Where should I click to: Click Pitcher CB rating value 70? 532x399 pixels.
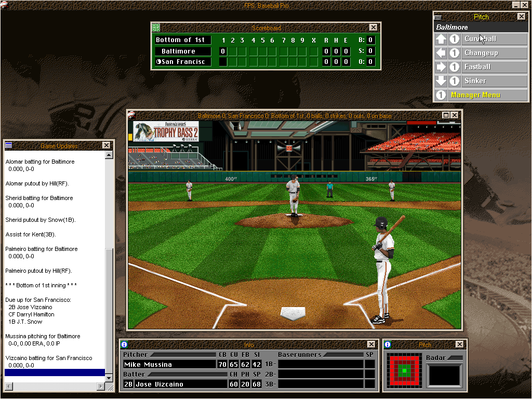tap(222, 364)
